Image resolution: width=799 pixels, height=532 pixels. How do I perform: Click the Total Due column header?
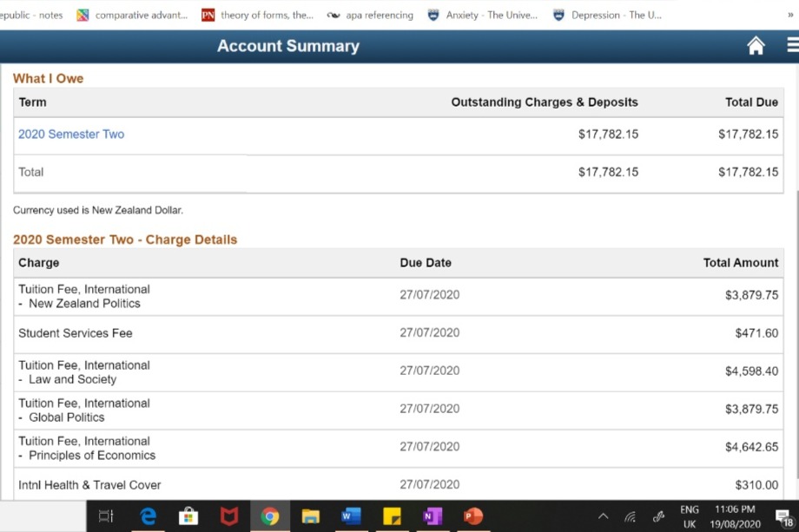[x=751, y=102]
